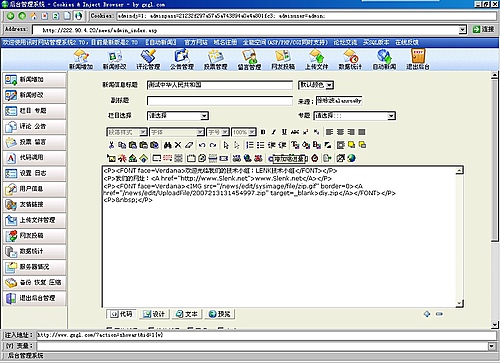Open 上传文件管理 in left sidebar
This screenshot has width=500, height=363.
[x=35, y=220]
